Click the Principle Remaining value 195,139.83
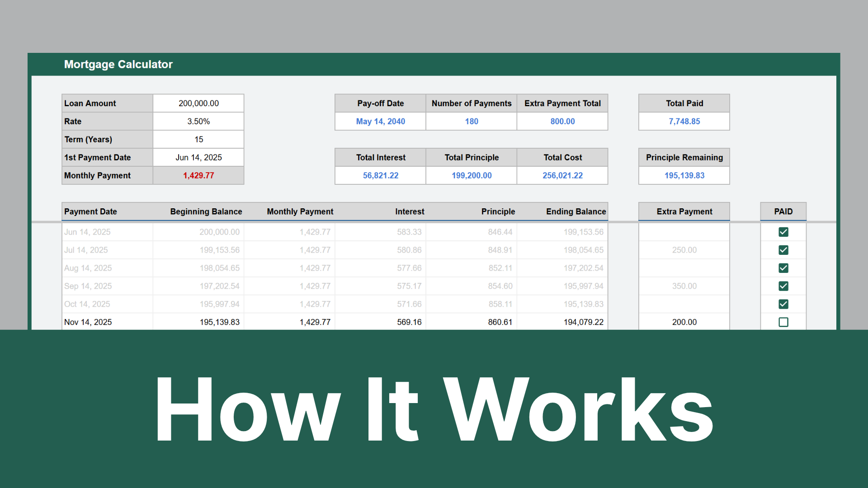 (x=684, y=175)
